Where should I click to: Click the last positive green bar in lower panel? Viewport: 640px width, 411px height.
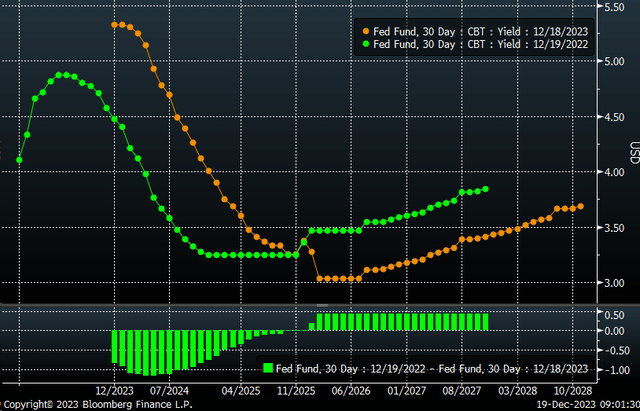[x=486, y=322]
